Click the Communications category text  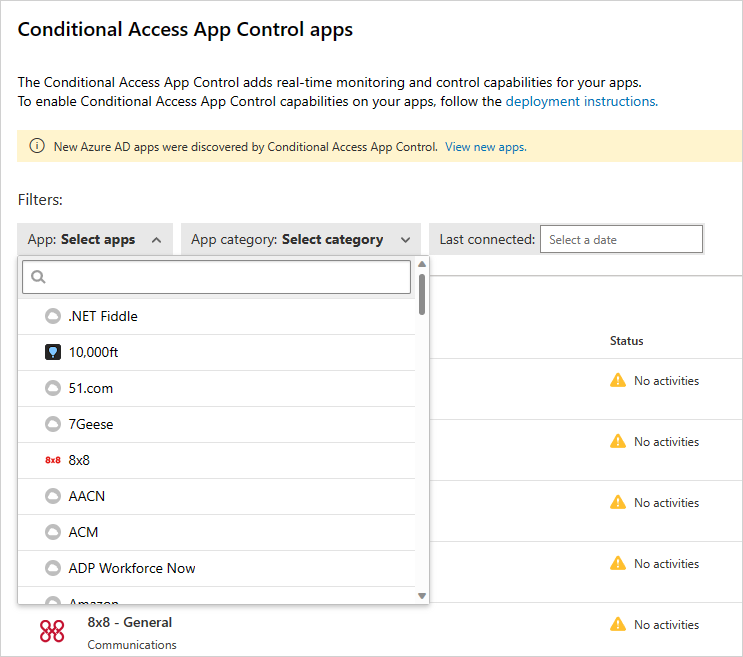132,645
